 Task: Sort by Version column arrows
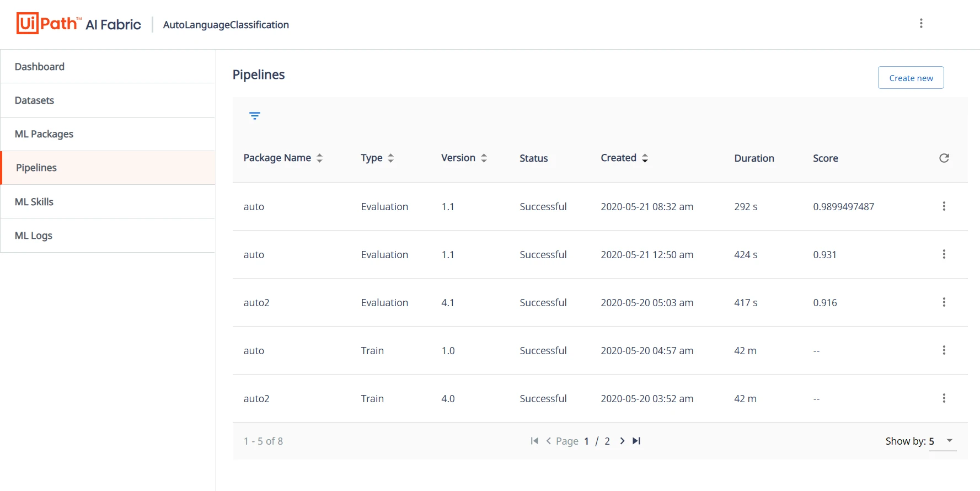pyautogui.click(x=484, y=158)
